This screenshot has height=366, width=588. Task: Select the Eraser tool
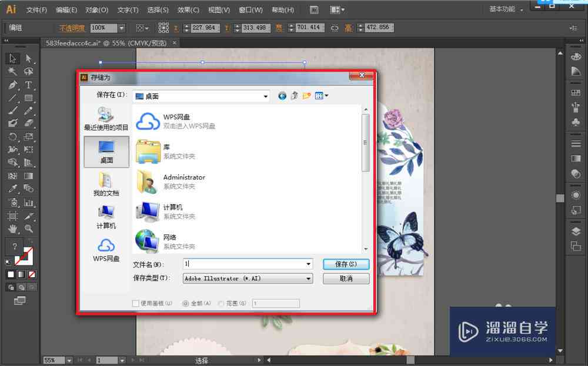28,123
